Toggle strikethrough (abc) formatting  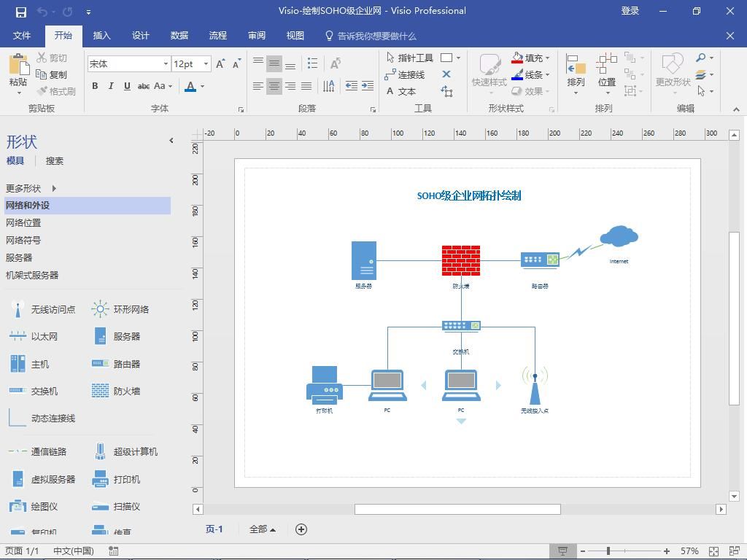144,86
